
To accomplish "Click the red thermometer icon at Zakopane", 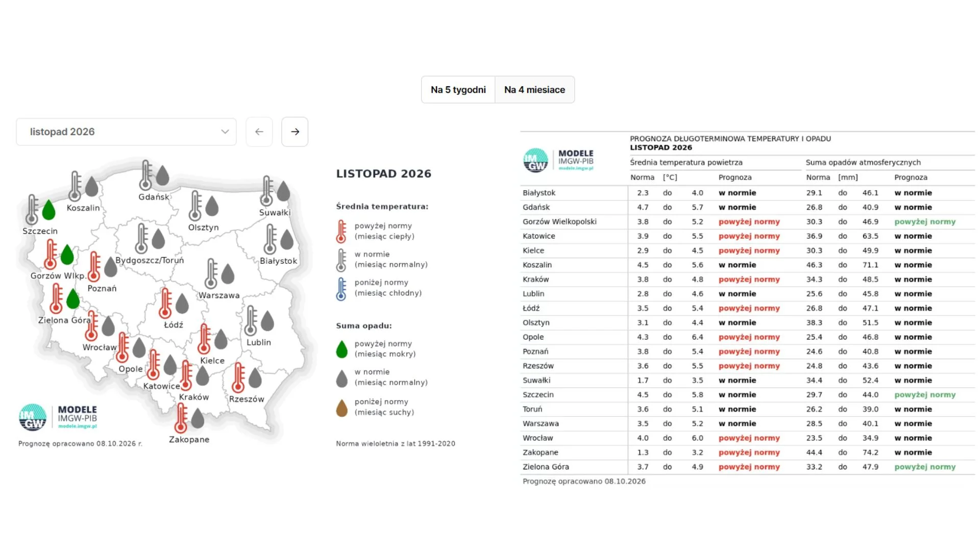I will tap(181, 418).
